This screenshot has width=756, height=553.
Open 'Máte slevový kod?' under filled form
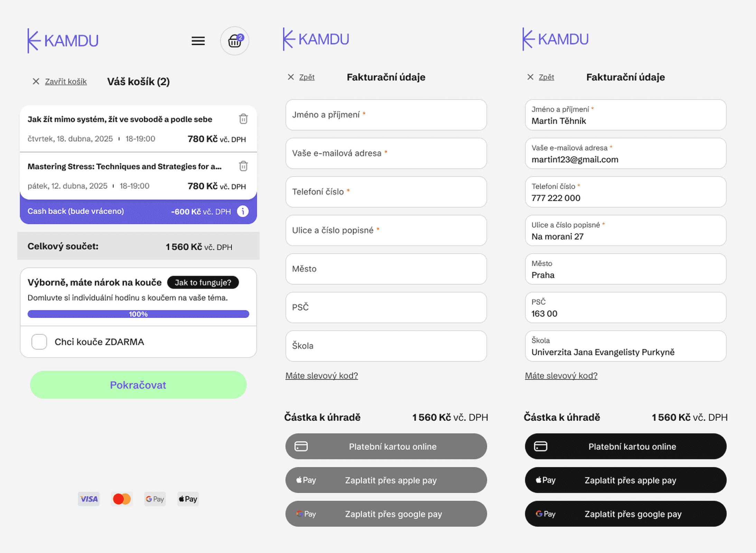[x=561, y=375]
